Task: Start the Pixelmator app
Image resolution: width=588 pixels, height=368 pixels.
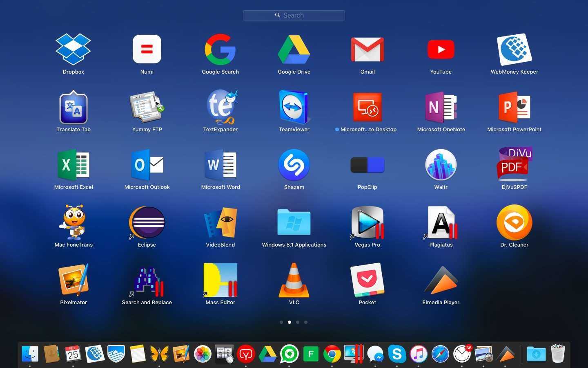Action: pyautogui.click(x=73, y=280)
